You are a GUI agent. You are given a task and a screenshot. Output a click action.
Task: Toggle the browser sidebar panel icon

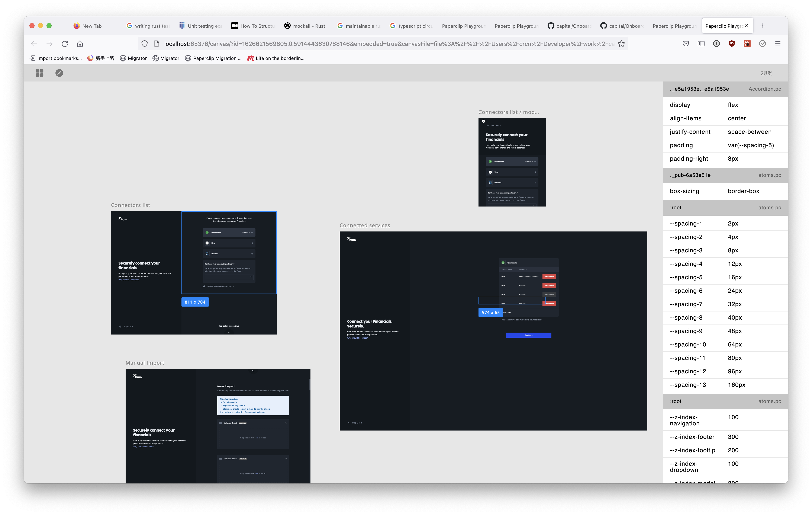701,44
